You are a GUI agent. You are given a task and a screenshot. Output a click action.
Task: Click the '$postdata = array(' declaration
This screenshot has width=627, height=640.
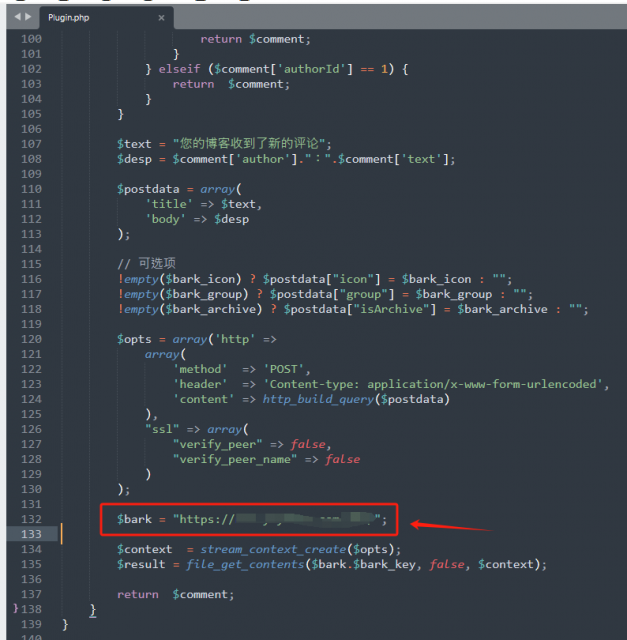(x=179, y=189)
